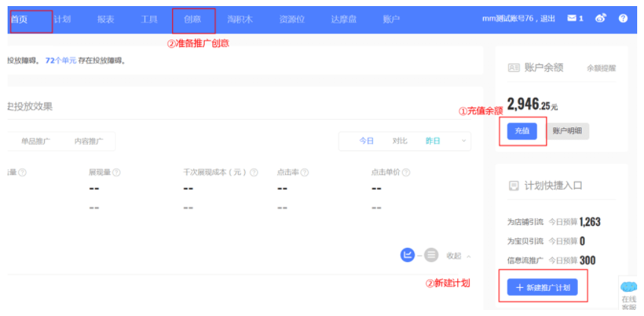Viewport: 644px width, 316px height.
Task: Switch to list view icon
Action: [431, 255]
